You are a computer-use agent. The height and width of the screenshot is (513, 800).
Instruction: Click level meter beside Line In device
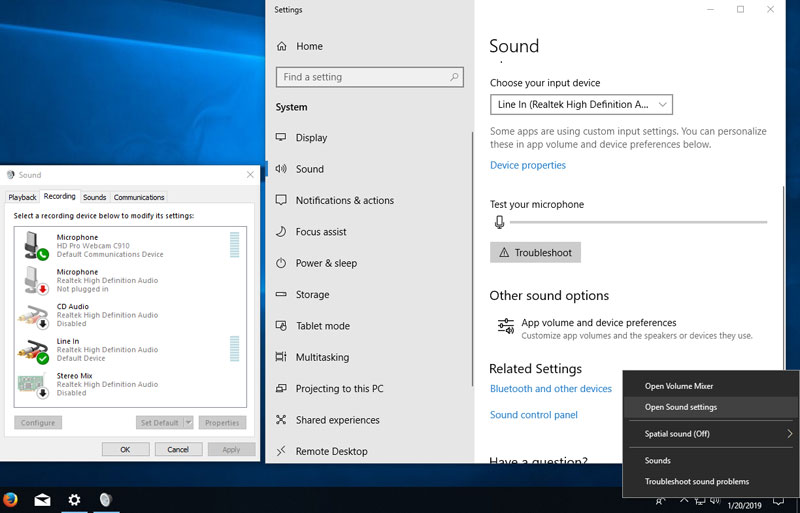235,349
